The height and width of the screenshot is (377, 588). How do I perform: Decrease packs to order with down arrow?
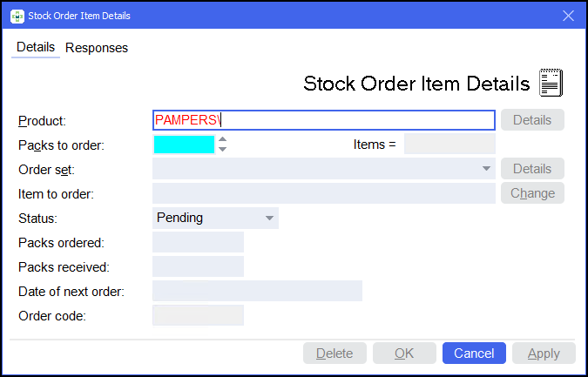coord(223,149)
